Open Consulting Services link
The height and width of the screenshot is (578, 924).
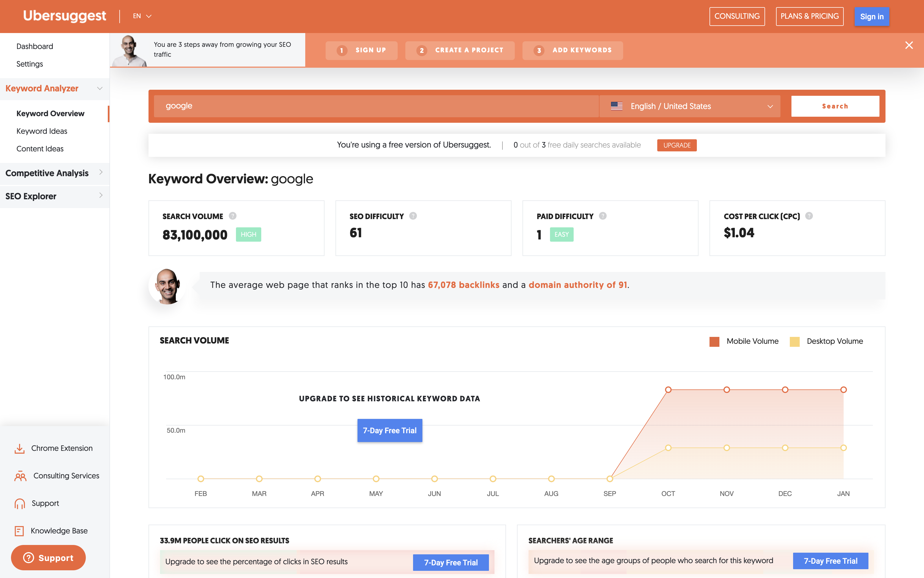67,476
